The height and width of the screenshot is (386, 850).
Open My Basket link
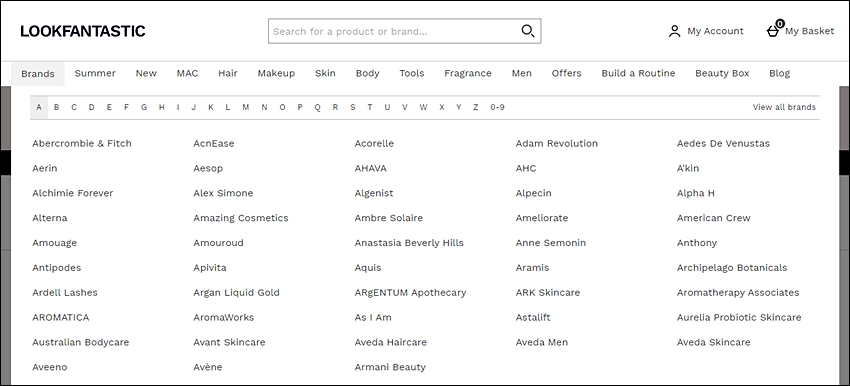(x=809, y=31)
